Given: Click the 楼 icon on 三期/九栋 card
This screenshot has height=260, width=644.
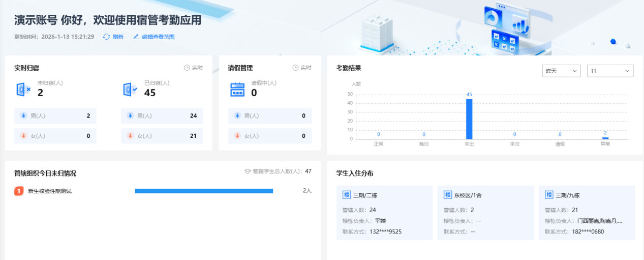Looking at the screenshot, I should [x=549, y=195].
